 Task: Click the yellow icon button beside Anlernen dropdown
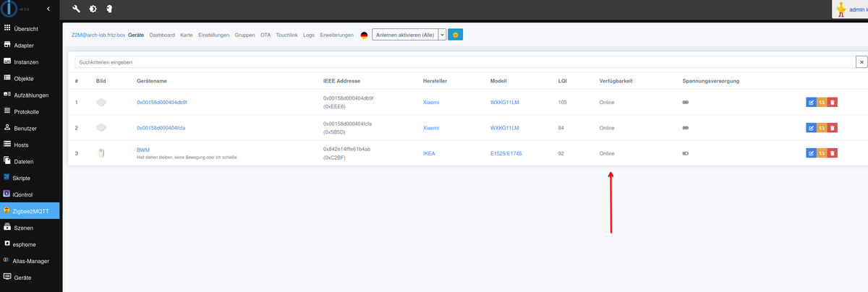456,35
